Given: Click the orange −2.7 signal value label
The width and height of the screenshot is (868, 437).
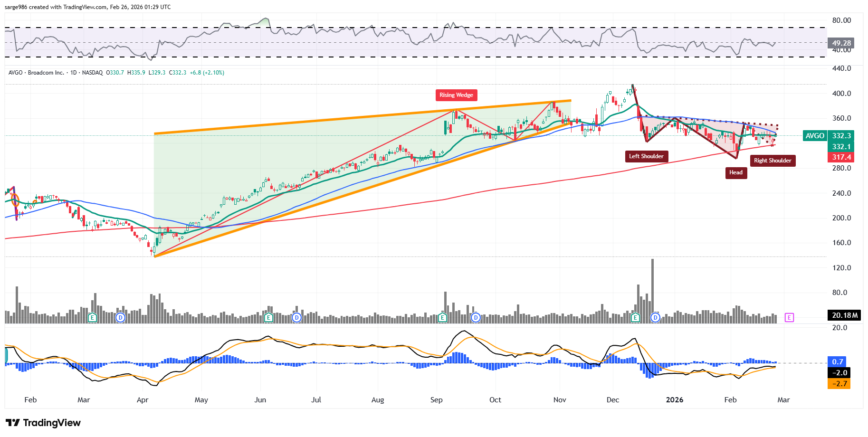Looking at the screenshot, I should 839,384.
